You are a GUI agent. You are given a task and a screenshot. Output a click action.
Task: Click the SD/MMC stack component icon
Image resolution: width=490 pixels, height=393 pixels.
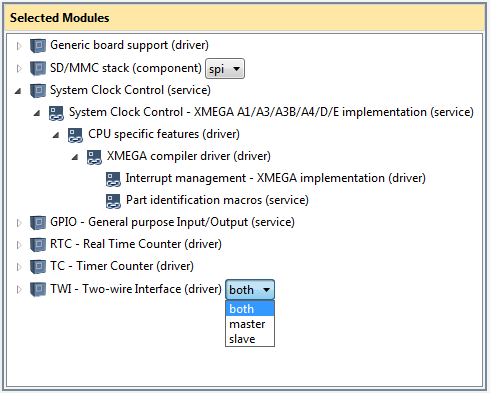click(x=38, y=68)
